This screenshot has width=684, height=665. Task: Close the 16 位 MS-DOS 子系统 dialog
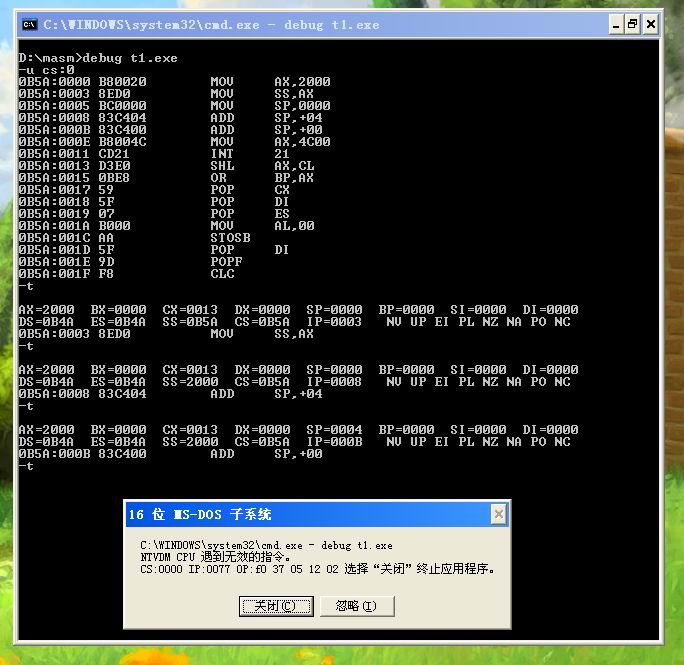tap(499, 514)
